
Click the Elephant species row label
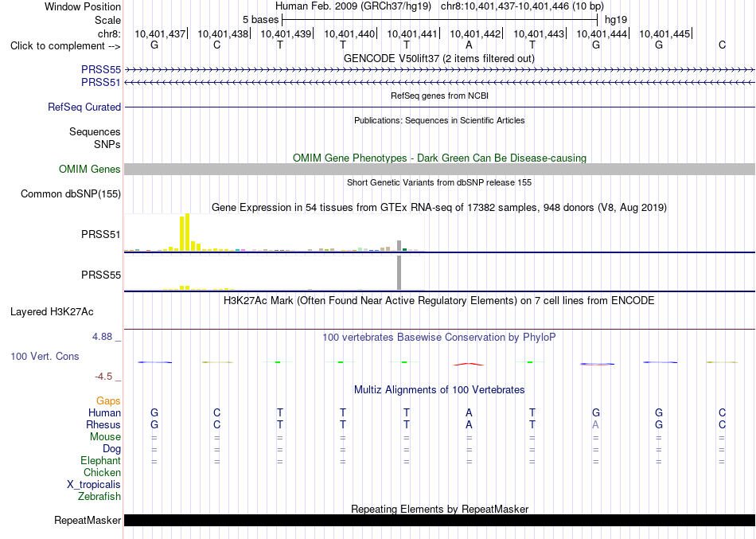click(100, 461)
